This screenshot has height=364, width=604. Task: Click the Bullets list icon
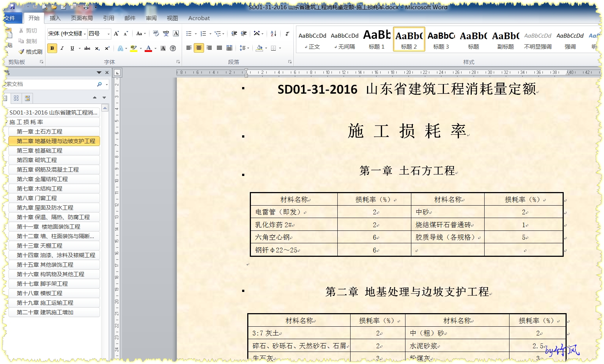tap(189, 34)
